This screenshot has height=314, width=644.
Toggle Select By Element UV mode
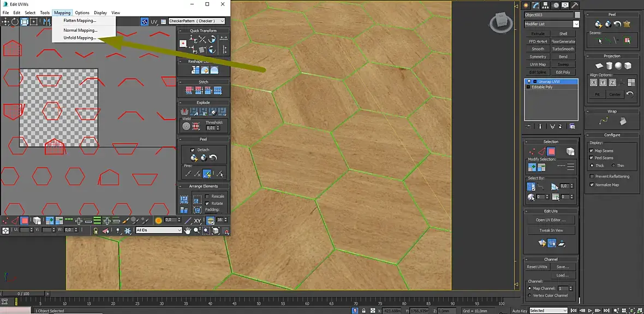(37, 221)
